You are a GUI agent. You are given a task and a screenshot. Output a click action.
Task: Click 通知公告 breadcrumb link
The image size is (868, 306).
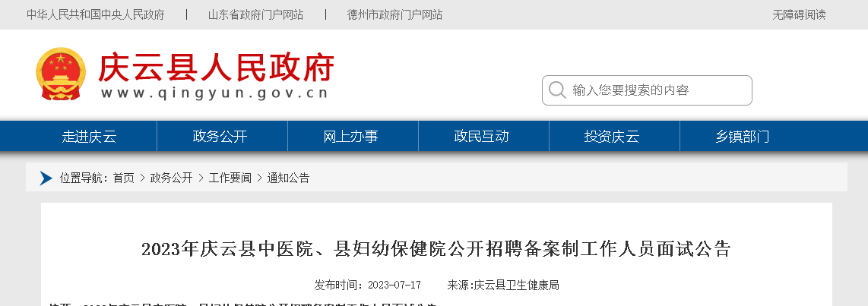(288, 178)
